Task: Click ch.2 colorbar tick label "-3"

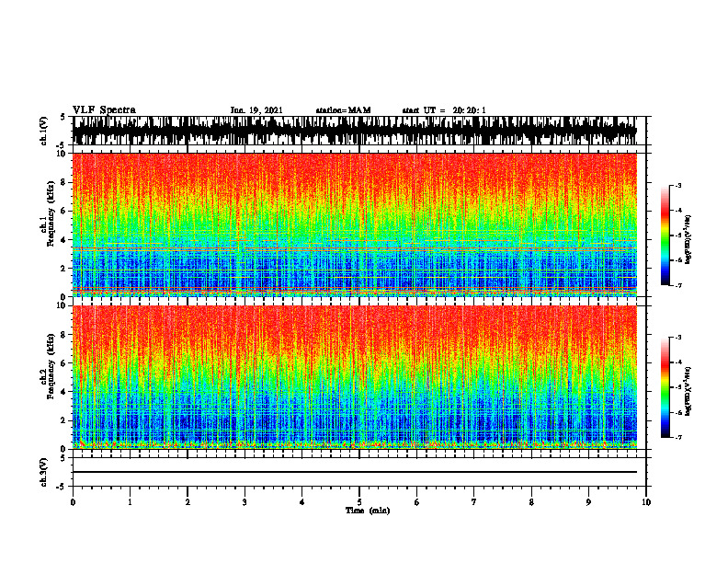Action: (678, 338)
